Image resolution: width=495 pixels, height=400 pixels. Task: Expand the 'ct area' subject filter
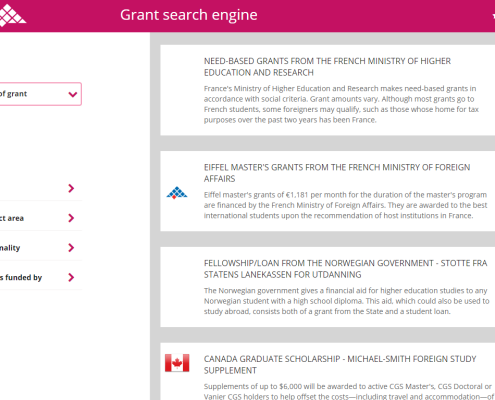click(x=40, y=218)
